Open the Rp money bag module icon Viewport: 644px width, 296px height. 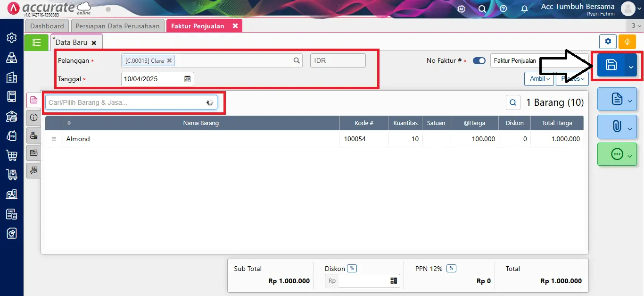(x=11, y=135)
